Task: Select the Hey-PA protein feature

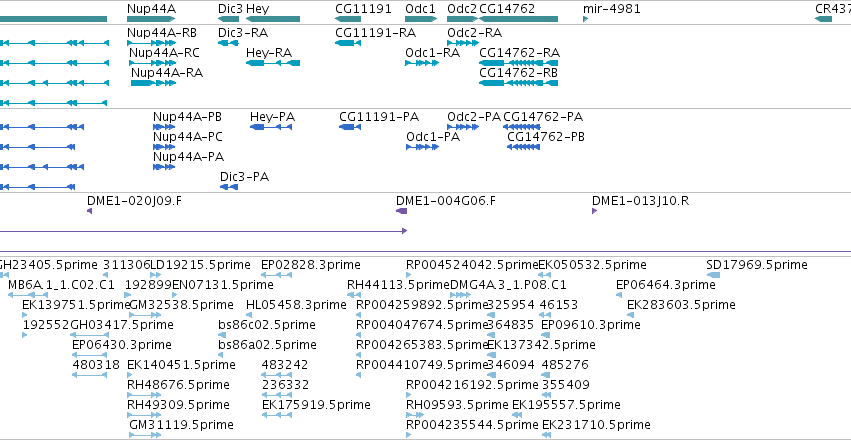Action: (x=271, y=127)
